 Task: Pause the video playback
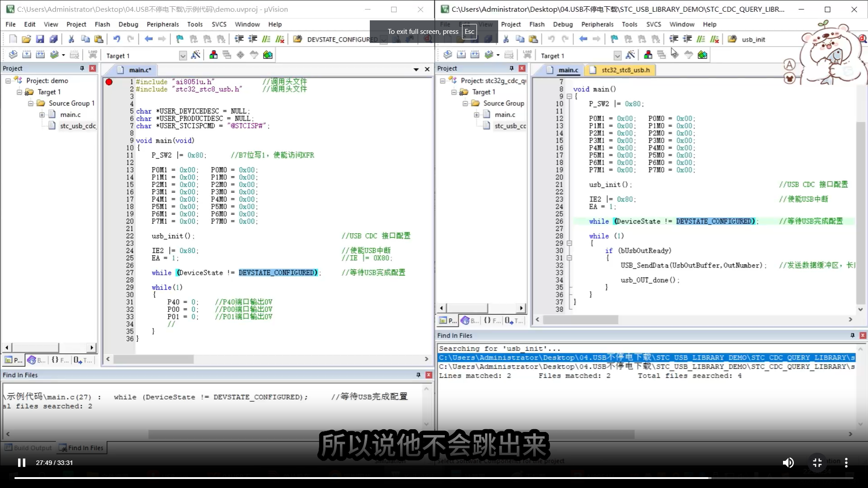[21, 463]
